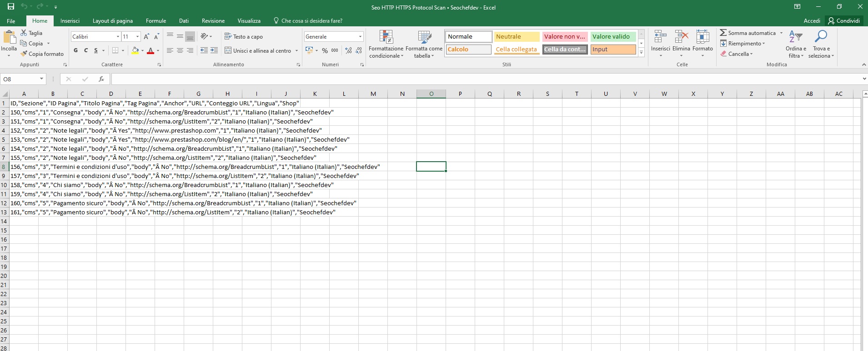
Task: Align text to middle of cell
Action: [180, 36]
